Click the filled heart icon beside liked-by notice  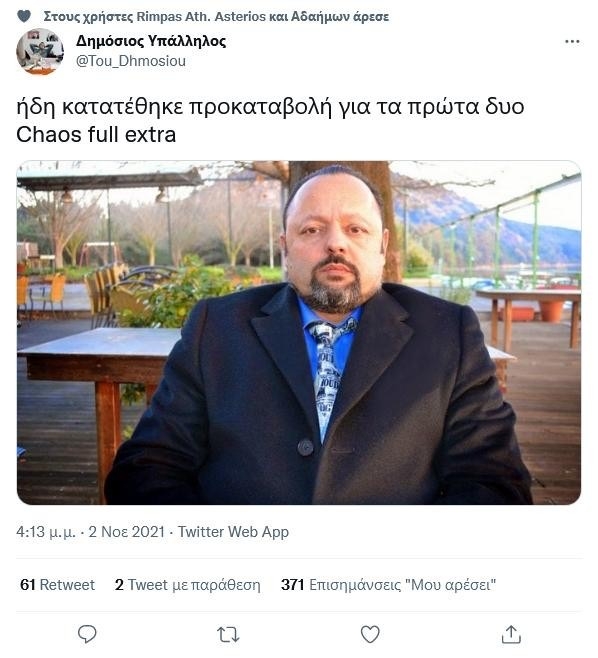(24, 16)
